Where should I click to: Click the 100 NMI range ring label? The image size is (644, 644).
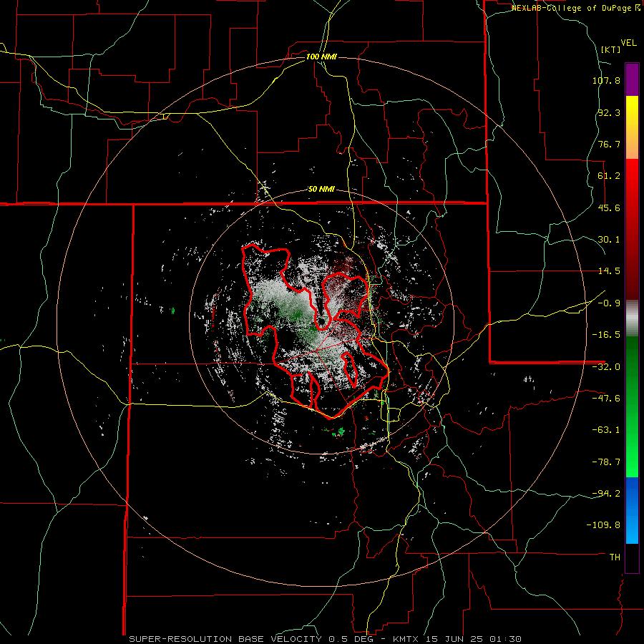click(321, 57)
